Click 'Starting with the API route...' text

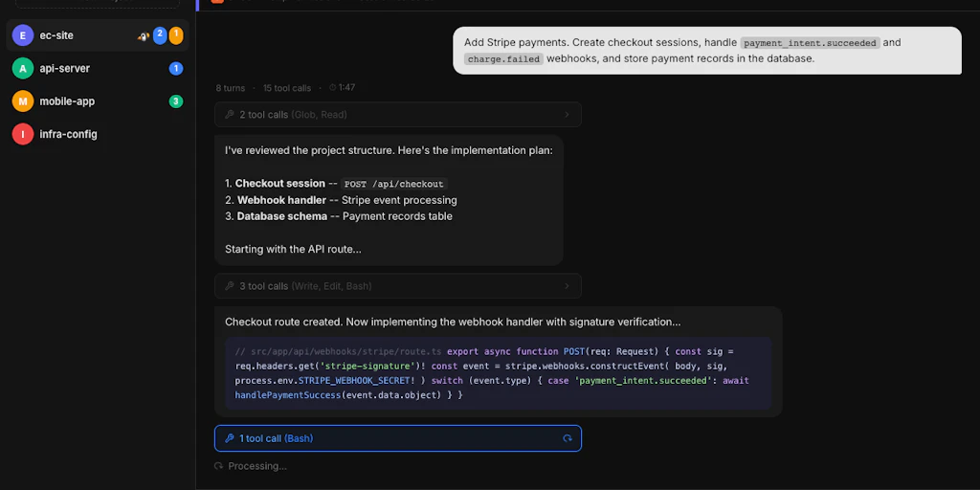[x=293, y=250]
